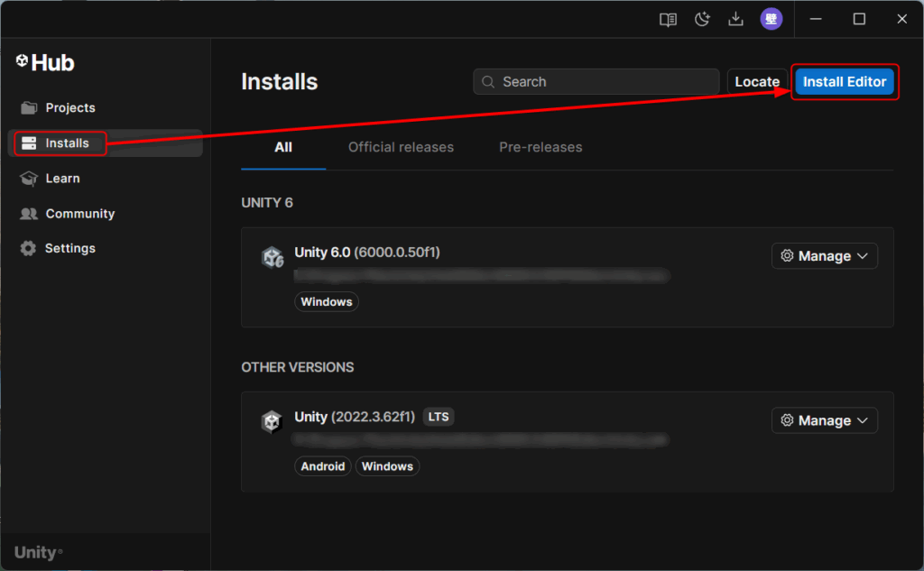Switch to the Official releases tab
The width and height of the screenshot is (924, 571).
pyautogui.click(x=401, y=147)
